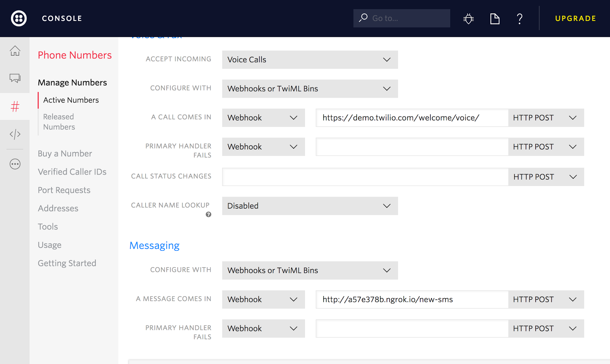Open Buy a Number page
Screen dimensions: 610x364
[x=65, y=154]
